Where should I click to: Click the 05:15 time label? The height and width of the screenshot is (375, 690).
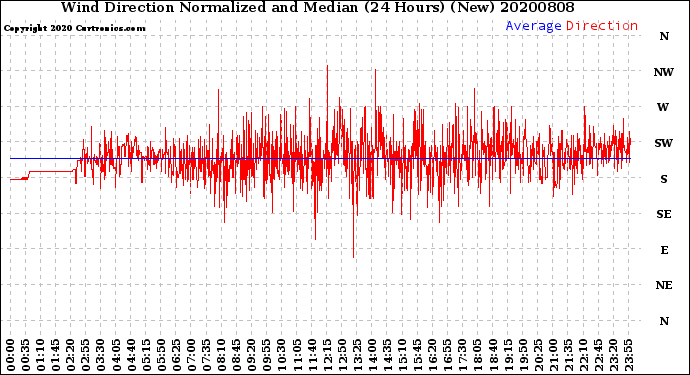coord(146,355)
